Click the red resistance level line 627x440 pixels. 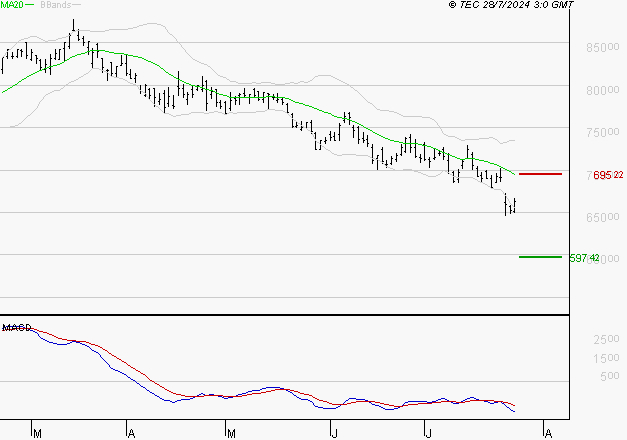pyautogui.click(x=540, y=174)
